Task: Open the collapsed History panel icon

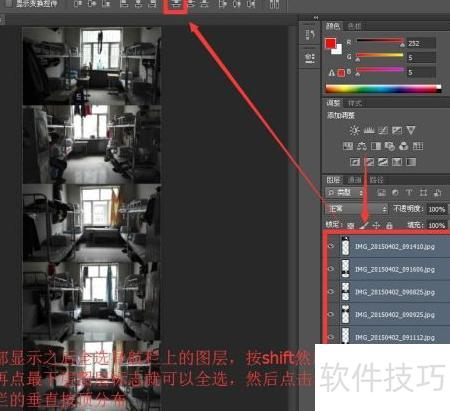Action: point(310,35)
